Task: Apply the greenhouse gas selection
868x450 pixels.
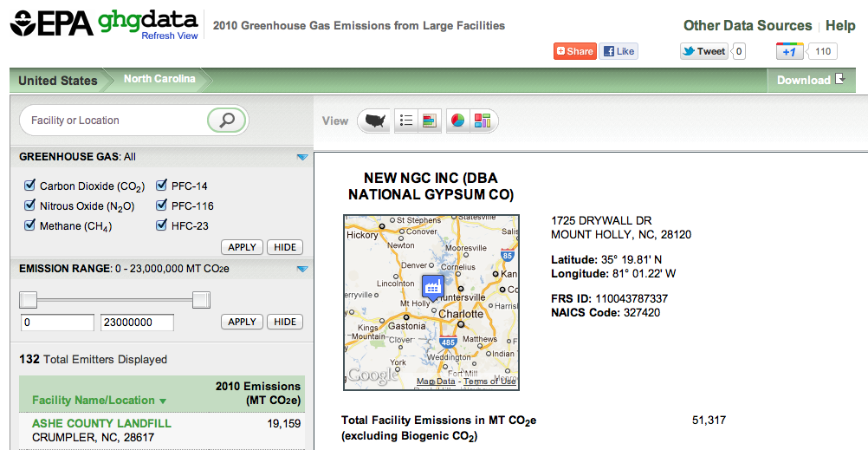Action: tap(242, 247)
